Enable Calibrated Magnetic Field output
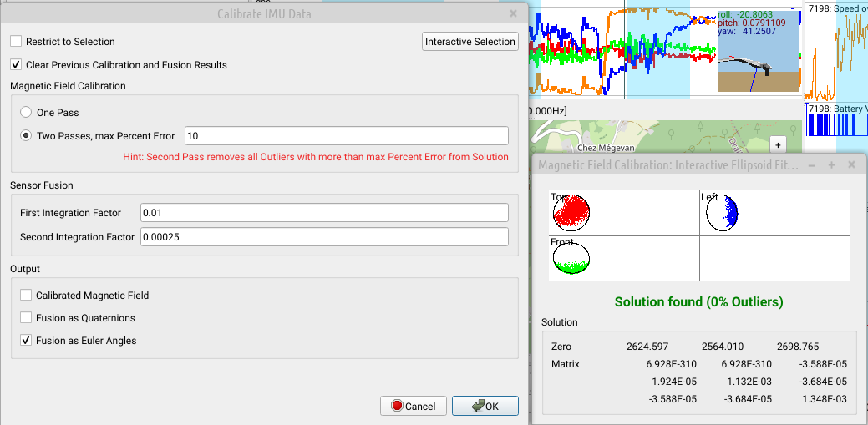The image size is (868, 425). pos(25,295)
